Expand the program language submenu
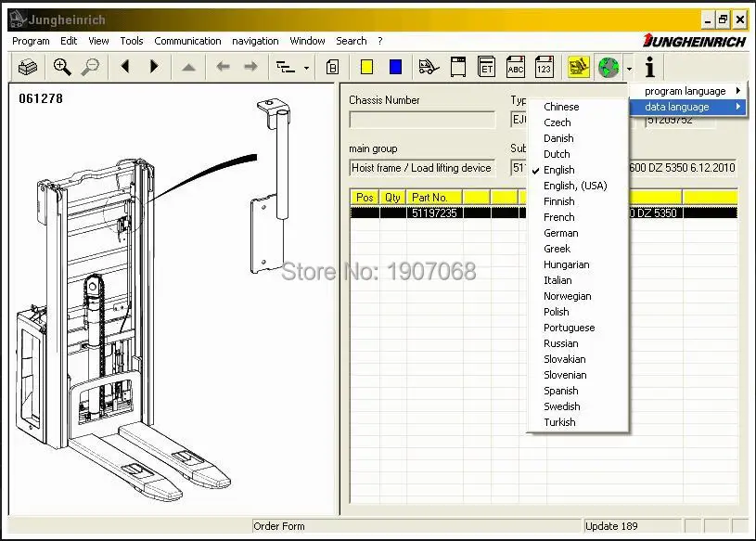The height and width of the screenshot is (541, 756). pos(688,91)
